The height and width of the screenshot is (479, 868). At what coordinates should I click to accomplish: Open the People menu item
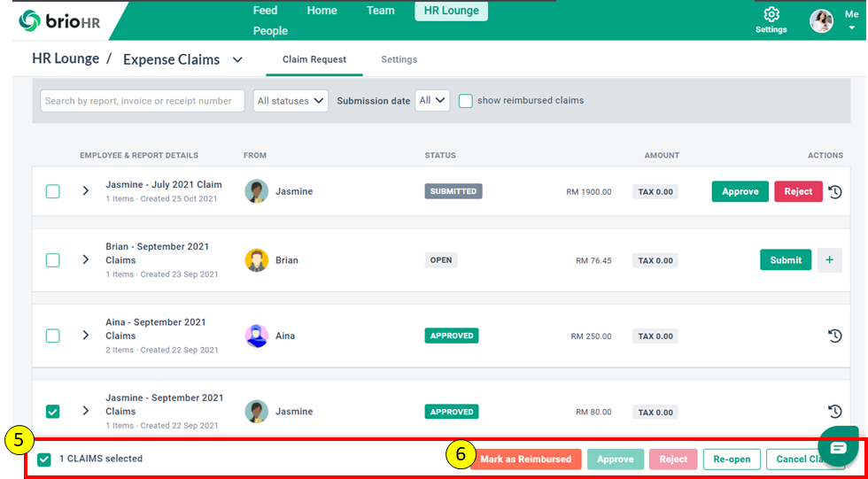(x=270, y=31)
